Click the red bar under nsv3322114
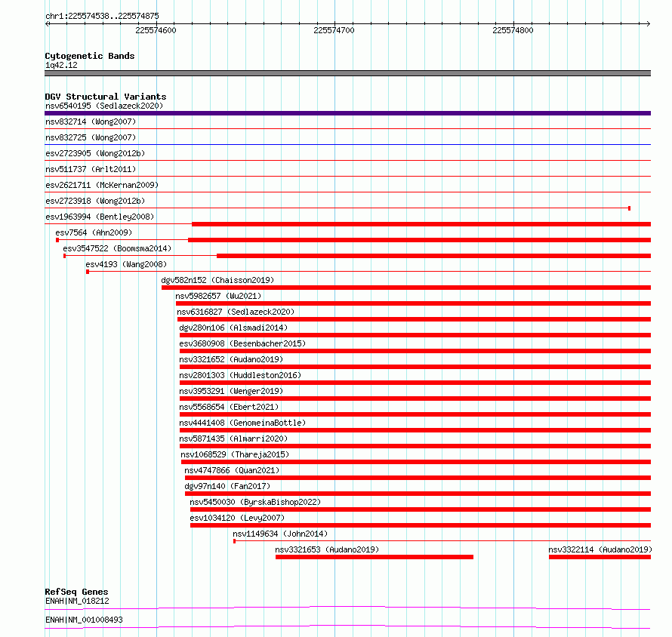672x637 pixels. click(x=600, y=557)
